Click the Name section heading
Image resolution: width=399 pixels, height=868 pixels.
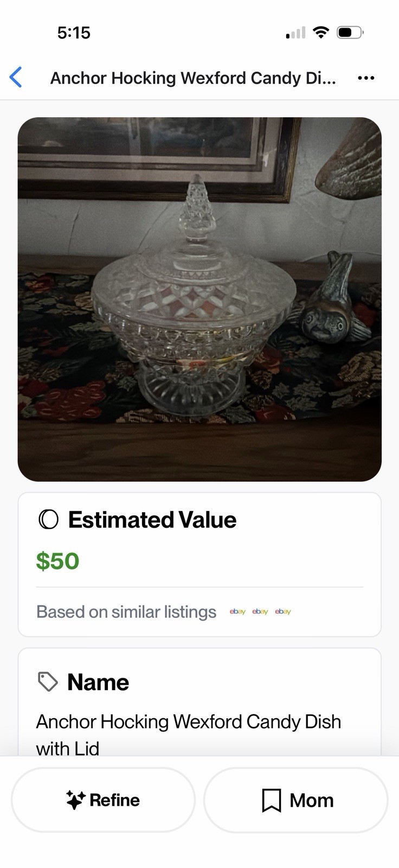pyautogui.click(x=98, y=682)
